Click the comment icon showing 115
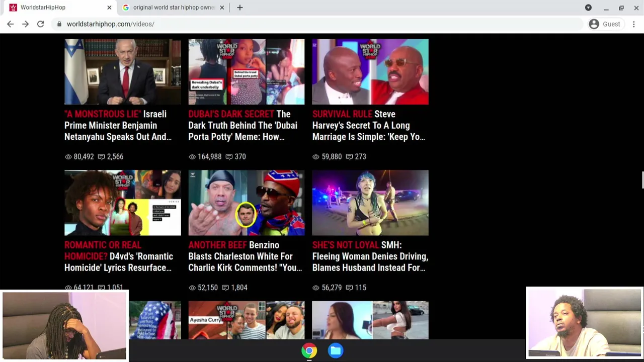The width and height of the screenshot is (644, 362). click(349, 288)
